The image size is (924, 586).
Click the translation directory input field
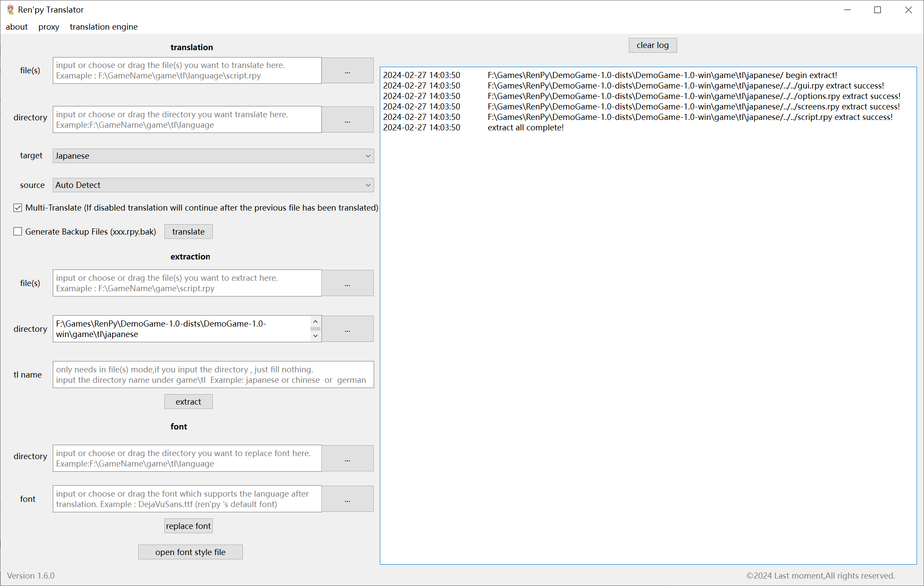(187, 119)
